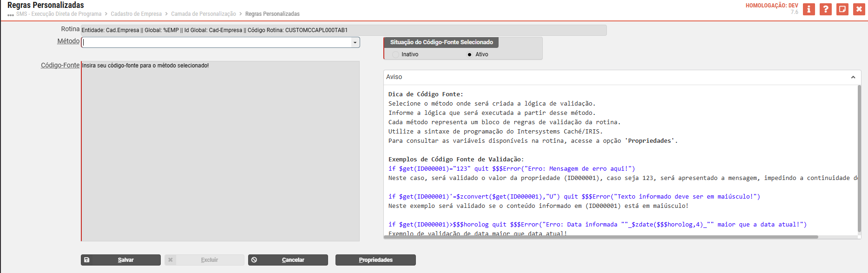Open the Método dropdown arrow
The width and height of the screenshot is (868, 273).
[355, 43]
